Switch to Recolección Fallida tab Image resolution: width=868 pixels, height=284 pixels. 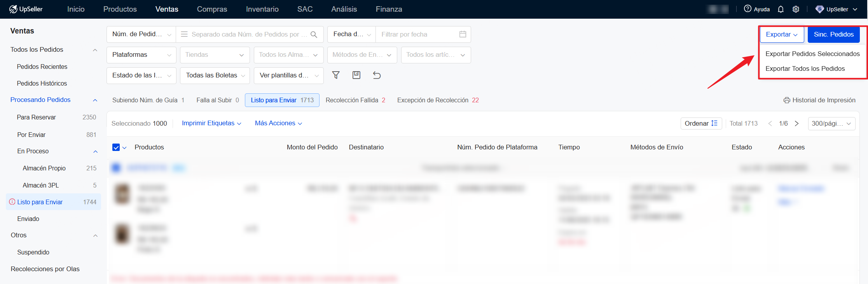coord(355,100)
